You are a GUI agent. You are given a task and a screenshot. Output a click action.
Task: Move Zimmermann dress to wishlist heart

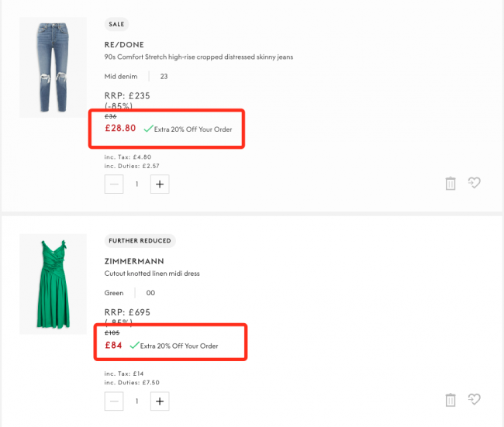click(x=475, y=400)
